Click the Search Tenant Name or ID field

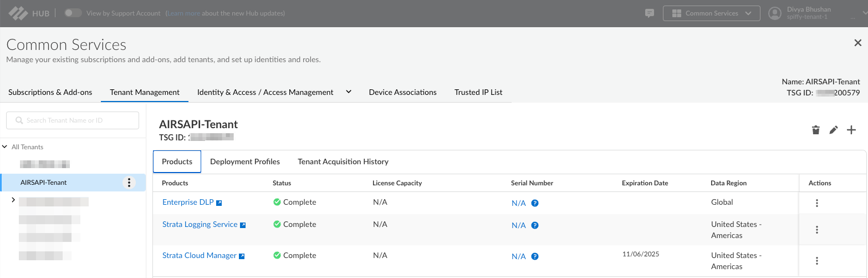coord(73,120)
